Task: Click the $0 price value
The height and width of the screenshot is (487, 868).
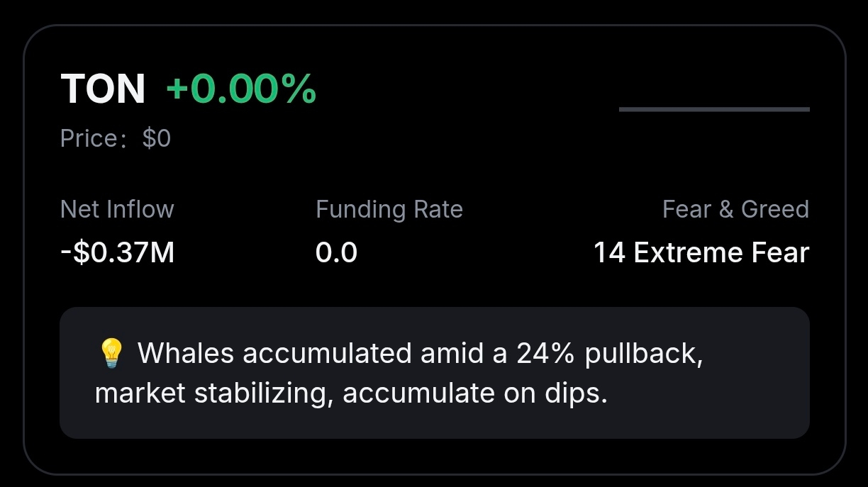Action: 156,138
